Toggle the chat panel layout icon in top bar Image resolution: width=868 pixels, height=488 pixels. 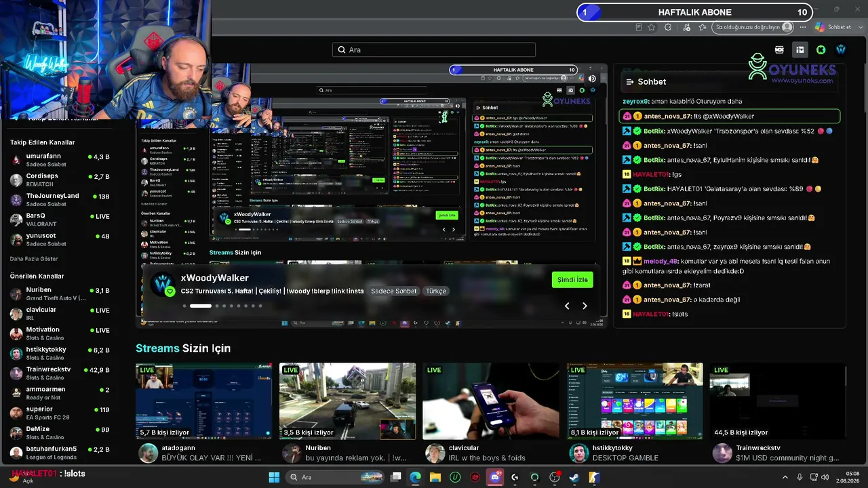[800, 49]
